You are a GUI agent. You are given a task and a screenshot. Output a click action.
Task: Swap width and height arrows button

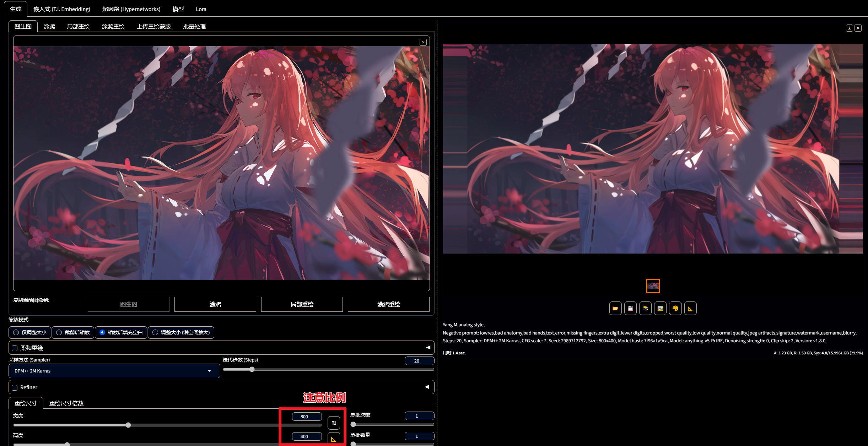point(334,423)
